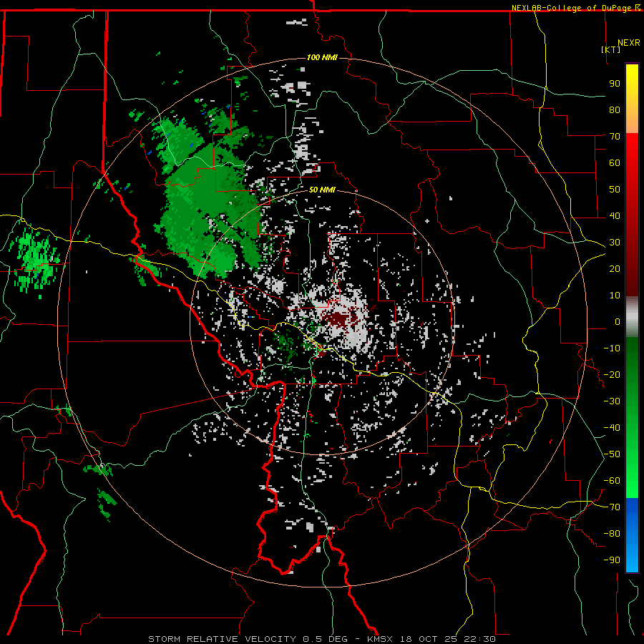The width and height of the screenshot is (644, 644).
Task: Click the -50 value on the velocity scale
Action: (x=612, y=454)
